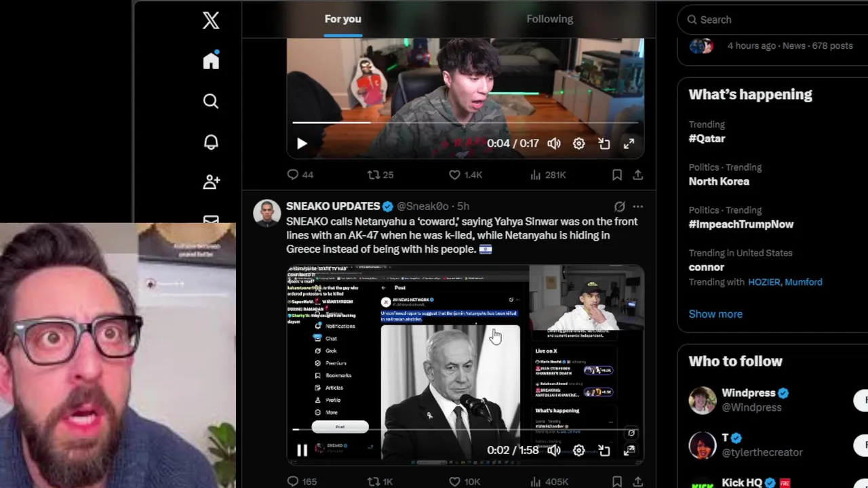Bookmark the top video post
The image size is (868, 488).
coord(617,175)
